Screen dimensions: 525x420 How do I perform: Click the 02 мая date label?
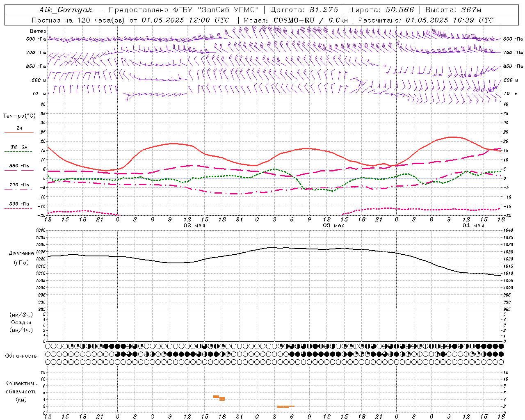(194, 226)
